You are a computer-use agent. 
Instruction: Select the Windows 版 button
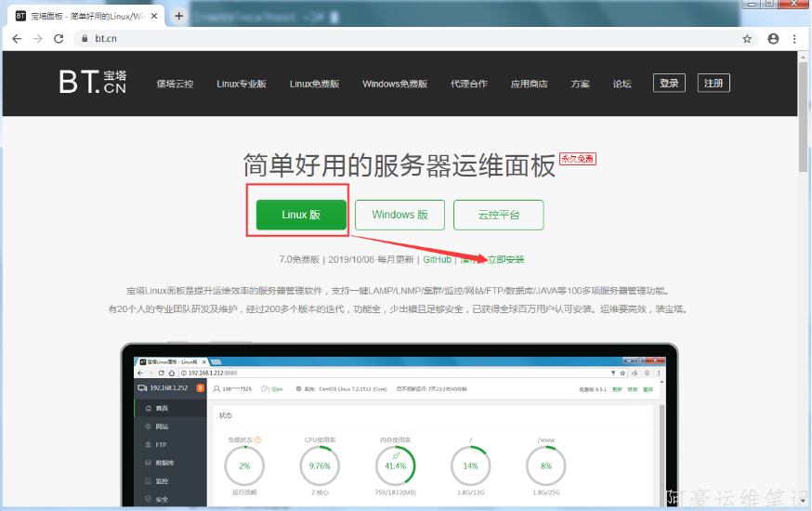click(x=399, y=215)
